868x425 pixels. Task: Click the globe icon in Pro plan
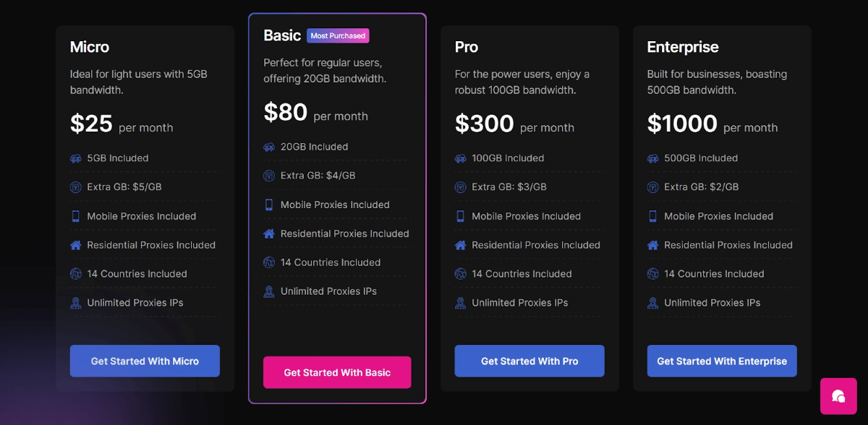pyautogui.click(x=461, y=274)
